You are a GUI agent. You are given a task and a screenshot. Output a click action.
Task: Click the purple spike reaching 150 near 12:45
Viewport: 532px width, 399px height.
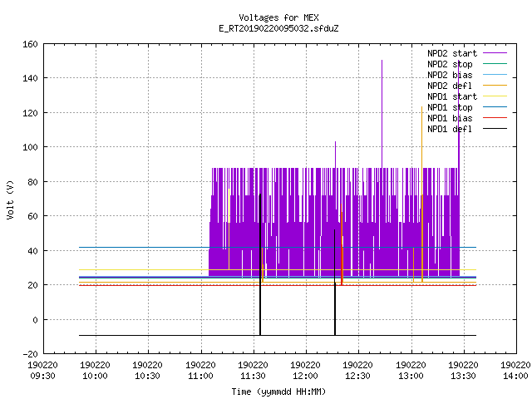click(x=382, y=114)
